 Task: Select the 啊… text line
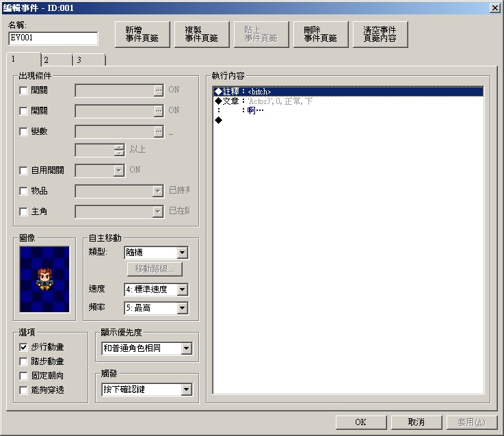tap(348, 111)
